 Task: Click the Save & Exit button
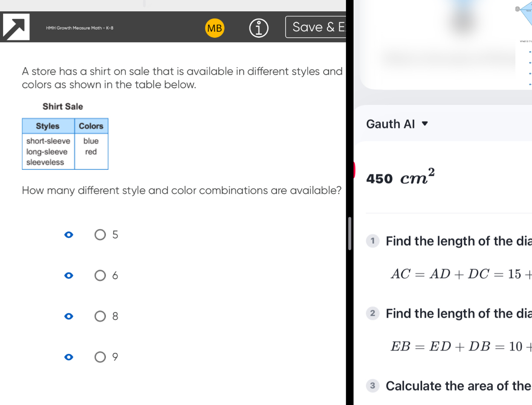coord(315,27)
